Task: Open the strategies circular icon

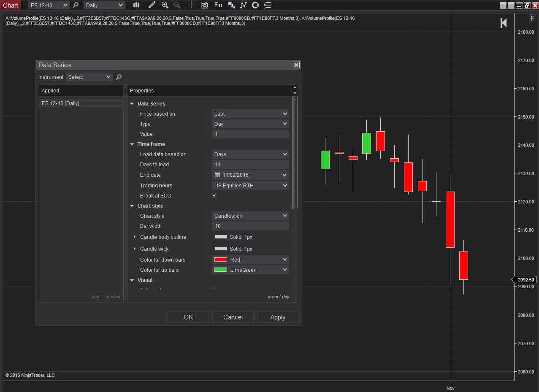Action: coord(255,5)
